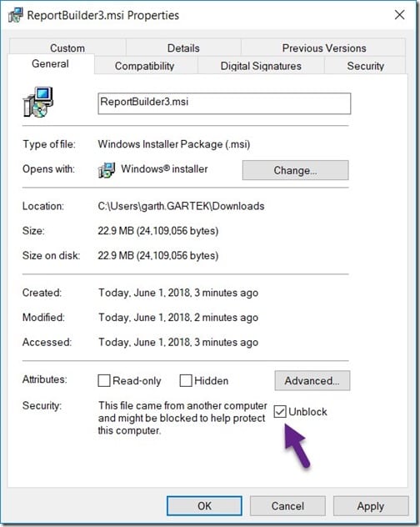Click the large MSI file icon
This screenshot has height=527, width=420.
point(38,103)
